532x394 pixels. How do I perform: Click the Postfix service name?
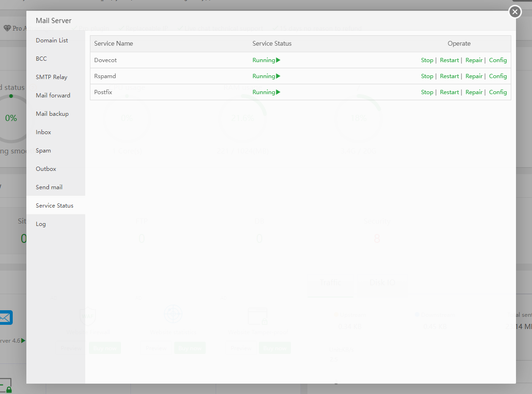point(103,92)
